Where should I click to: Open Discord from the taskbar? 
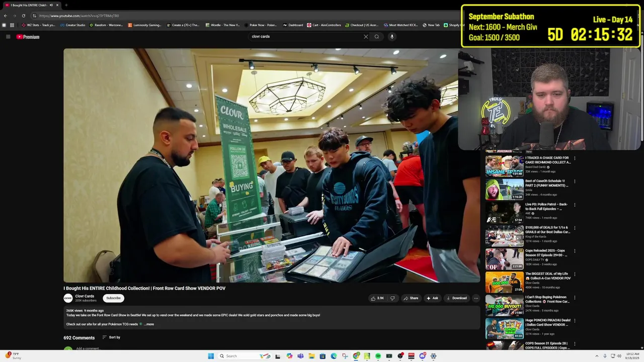coord(422,356)
